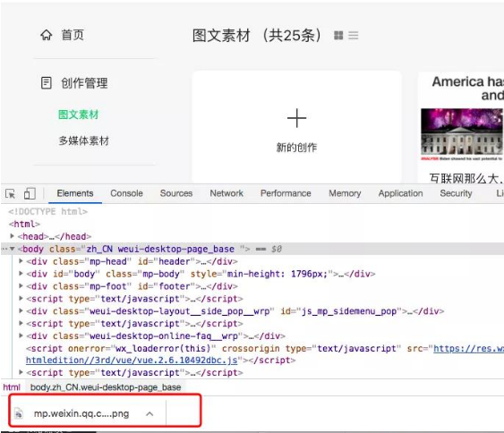Click the 创作管理 document icon

[x=46, y=83]
